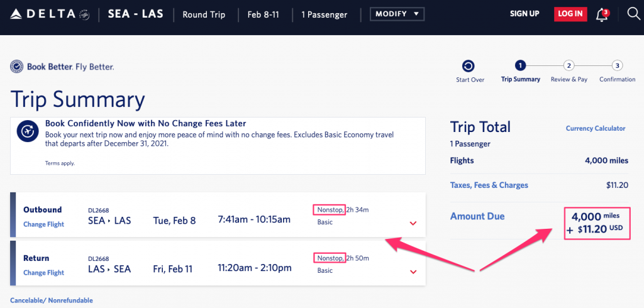Click the Terms apply text

pyautogui.click(x=59, y=163)
